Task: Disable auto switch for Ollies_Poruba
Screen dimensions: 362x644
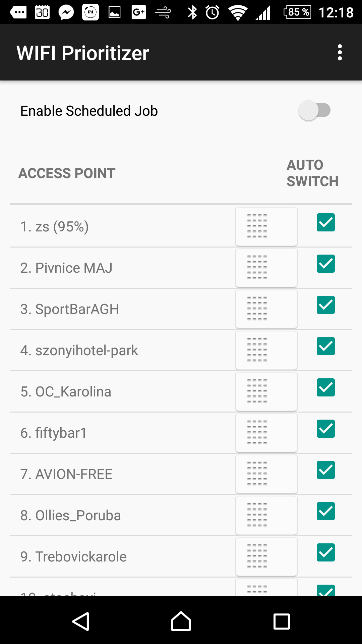Action: 325,511
